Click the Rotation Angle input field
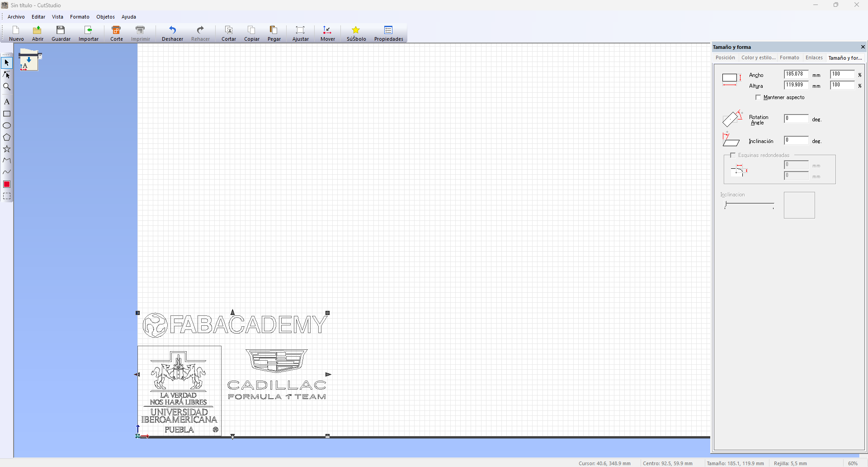The width and height of the screenshot is (868, 467). pyautogui.click(x=796, y=119)
